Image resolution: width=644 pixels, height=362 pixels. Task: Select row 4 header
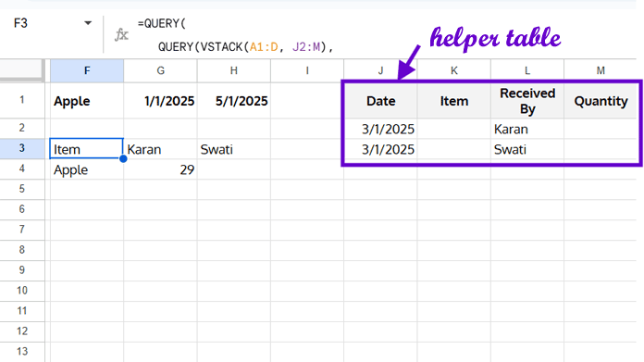point(22,169)
